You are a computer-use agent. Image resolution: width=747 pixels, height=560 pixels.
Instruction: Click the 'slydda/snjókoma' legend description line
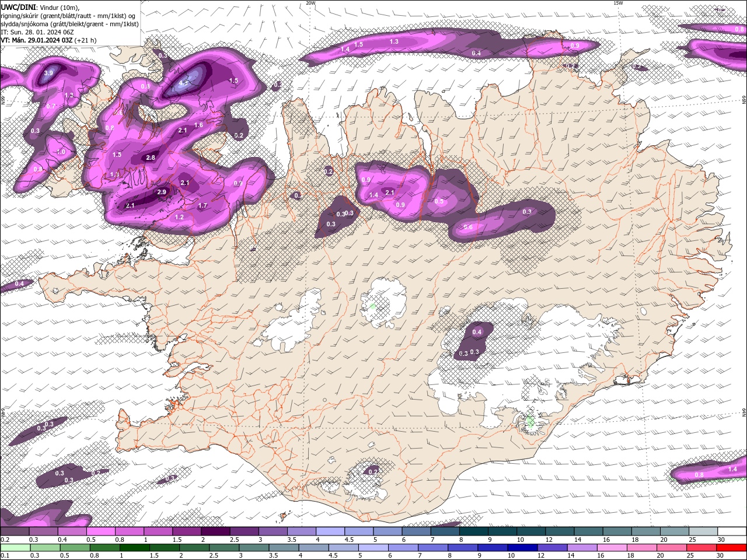70,23
